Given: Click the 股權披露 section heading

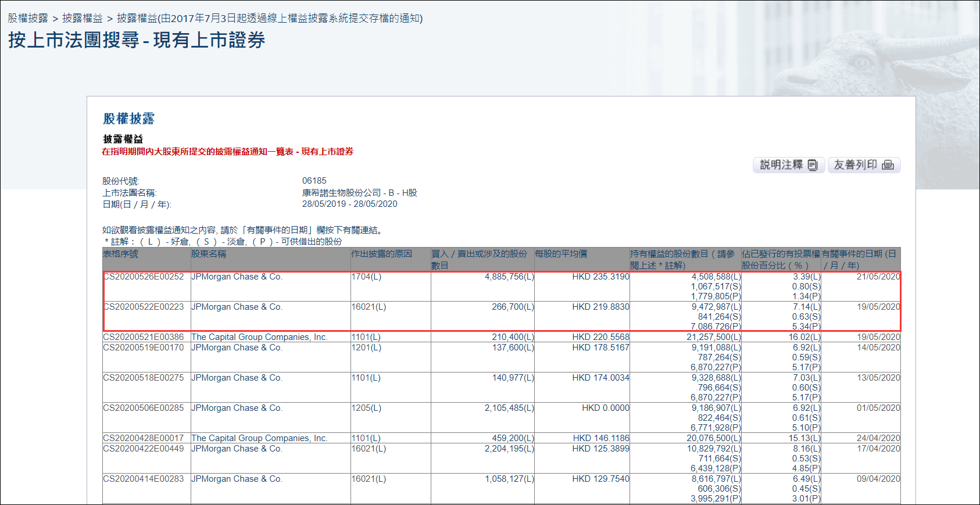Looking at the screenshot, I should [128, 119].
